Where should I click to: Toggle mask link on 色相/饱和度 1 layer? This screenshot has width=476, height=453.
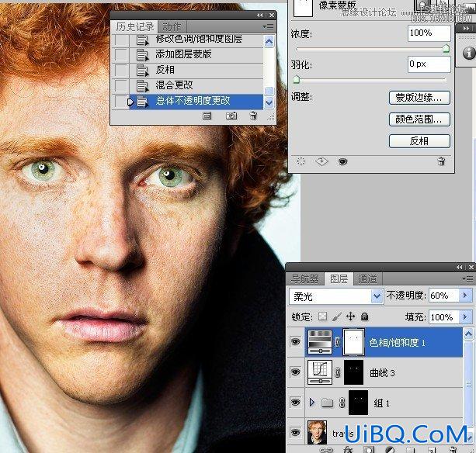point(338,342)
